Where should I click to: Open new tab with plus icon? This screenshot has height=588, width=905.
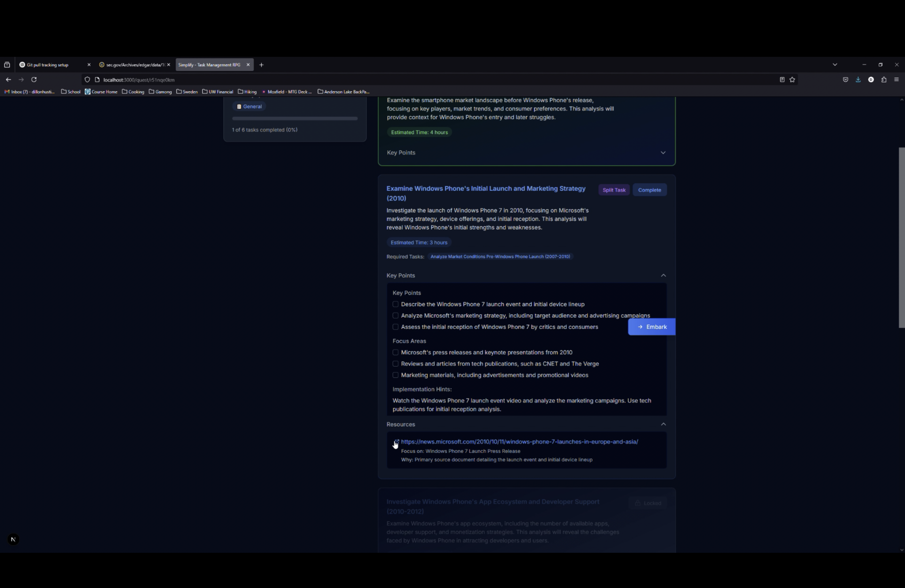pos(261,65)
